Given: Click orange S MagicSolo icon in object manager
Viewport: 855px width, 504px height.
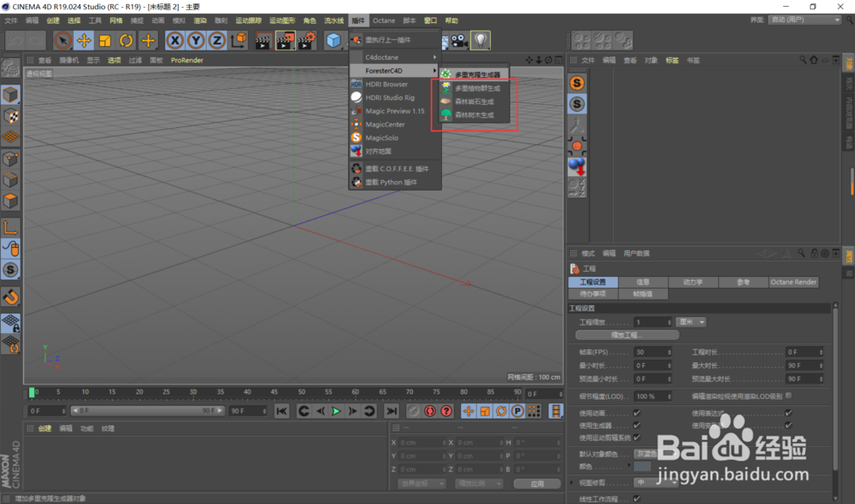Looking at the screenshot, I should click(577, 83).
